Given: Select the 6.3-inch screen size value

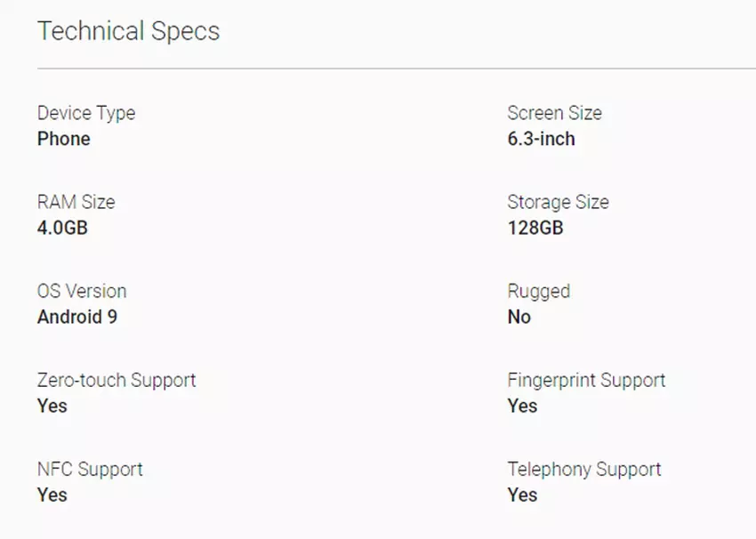Looking at the screenshot, I should click(541, 139).
